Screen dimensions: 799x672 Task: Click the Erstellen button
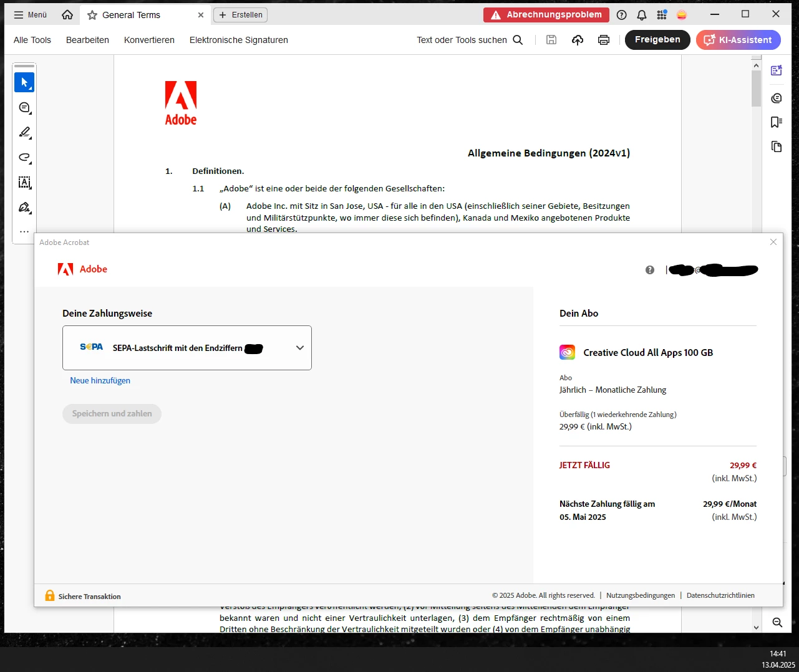click(x=240, y=15)
